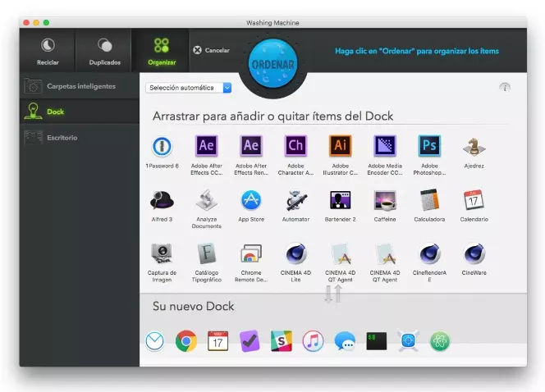The width and height of the screenshot is (545, 392).
Task: Open the Selección automática dropdown
Action: [x=189, y=88]
